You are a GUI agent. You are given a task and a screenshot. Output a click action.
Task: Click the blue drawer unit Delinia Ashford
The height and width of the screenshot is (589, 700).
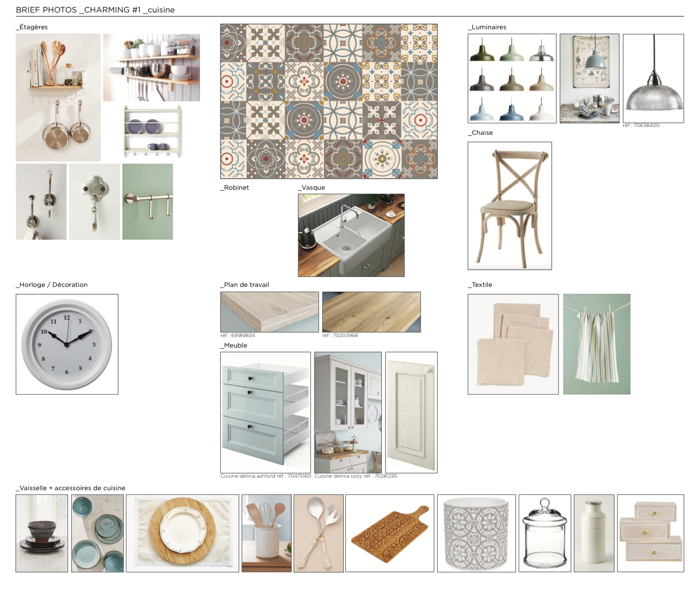(265, 412)
